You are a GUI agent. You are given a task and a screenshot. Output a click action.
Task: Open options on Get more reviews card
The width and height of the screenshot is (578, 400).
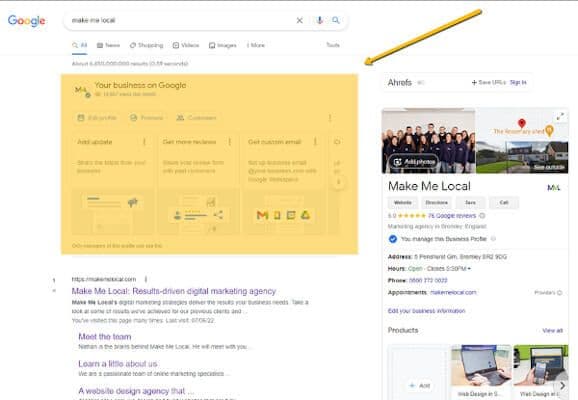click(x=230, y=142)
